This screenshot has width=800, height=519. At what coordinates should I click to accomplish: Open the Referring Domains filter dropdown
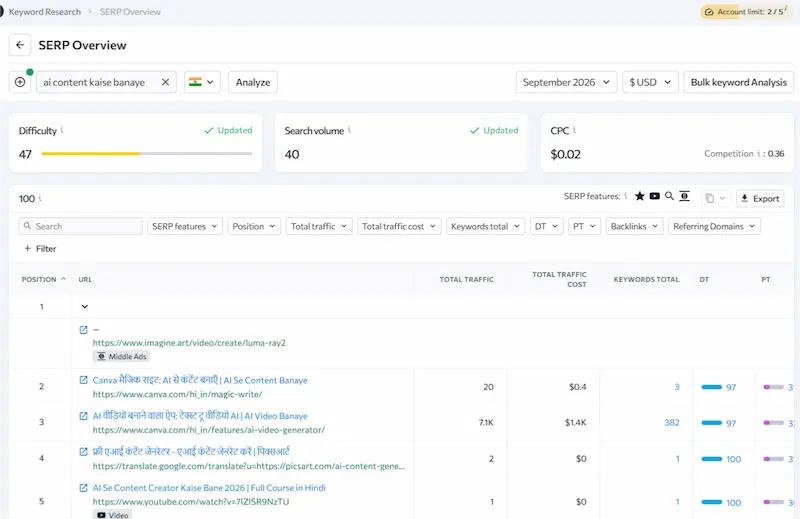pos(714,226)
